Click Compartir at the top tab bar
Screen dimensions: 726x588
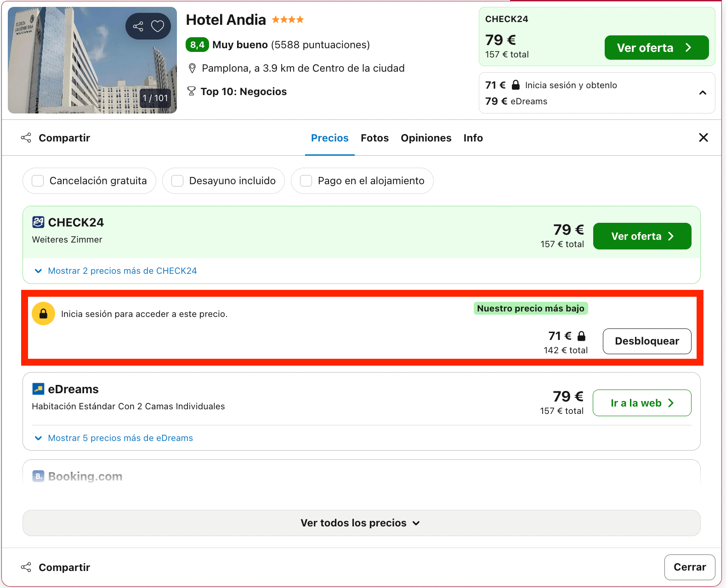click(x=56, y=138)
